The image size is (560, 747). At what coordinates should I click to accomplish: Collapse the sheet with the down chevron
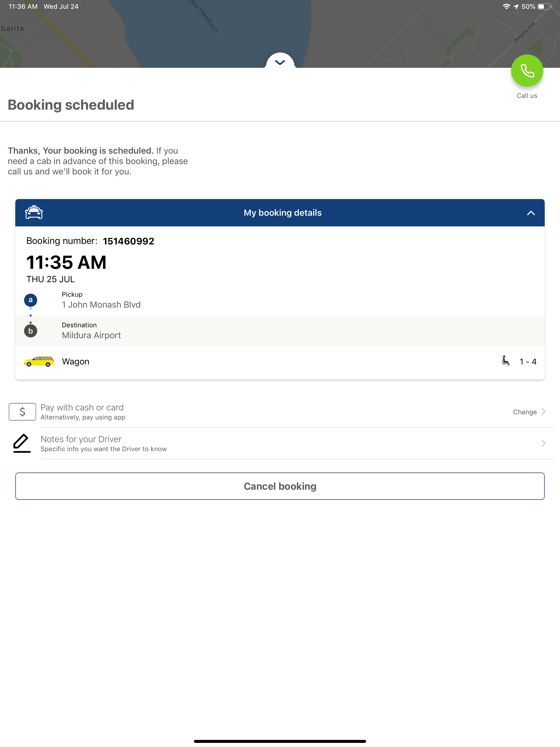tap(280, 62)
